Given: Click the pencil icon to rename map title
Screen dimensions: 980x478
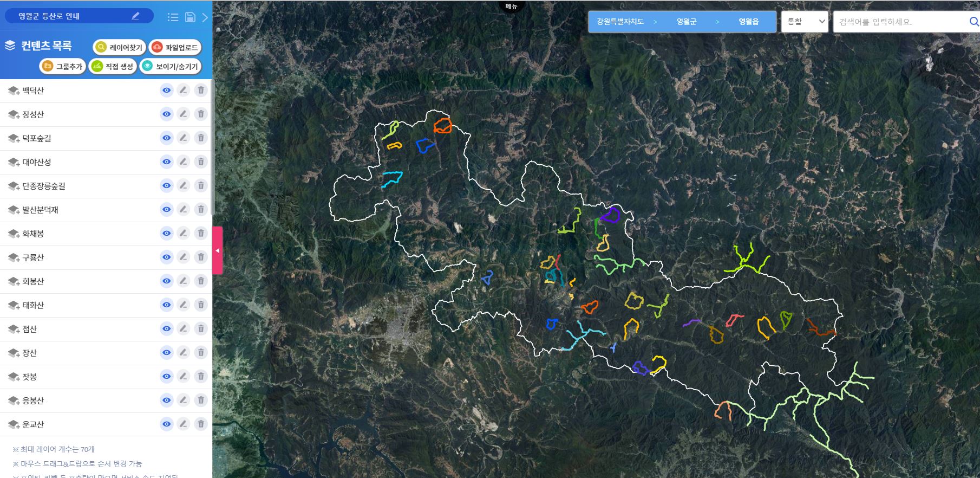Looking at the screenshot, I should (x=135, y=16).
